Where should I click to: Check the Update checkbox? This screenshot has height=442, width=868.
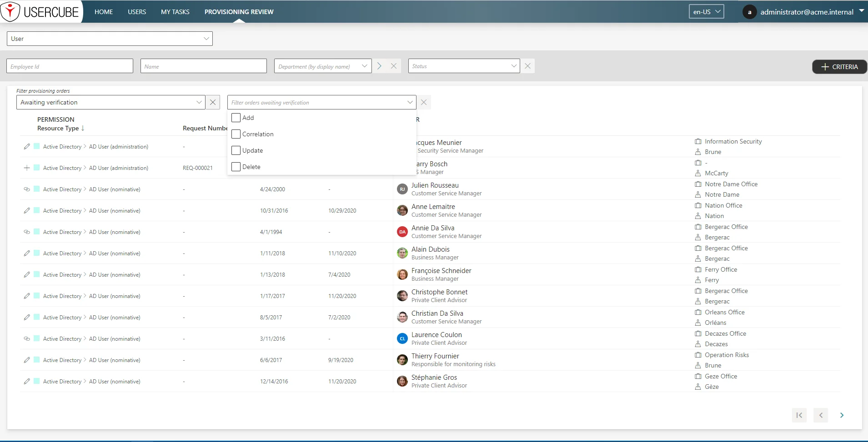tap(236, 150)
